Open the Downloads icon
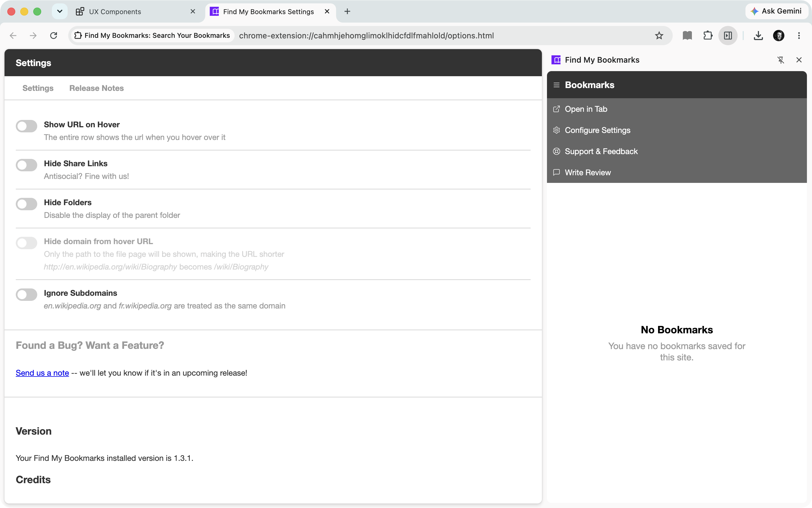The height and width of the screenshot is (508, 812). coord(758,36)
